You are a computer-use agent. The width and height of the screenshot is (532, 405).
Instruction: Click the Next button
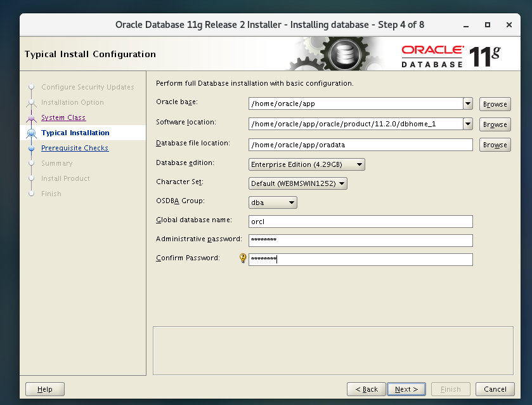click(x=406, y=389)
